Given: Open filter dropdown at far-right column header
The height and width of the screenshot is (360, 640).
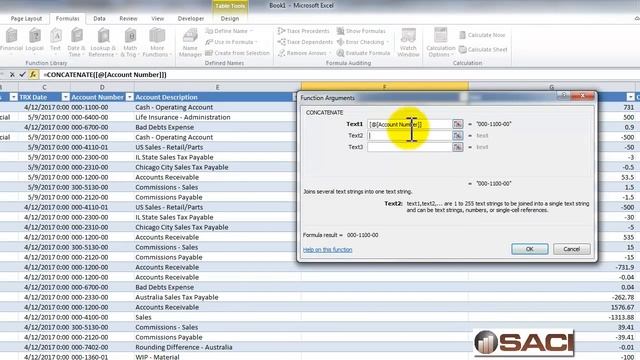Looking at the screenshot, I should [631, 97].
